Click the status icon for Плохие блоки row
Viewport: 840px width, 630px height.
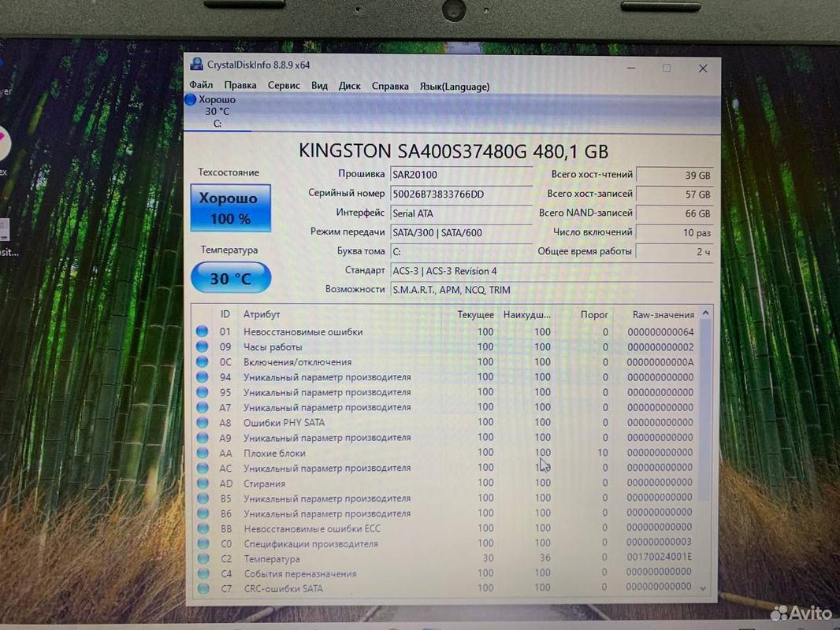[x=203, y=454]
